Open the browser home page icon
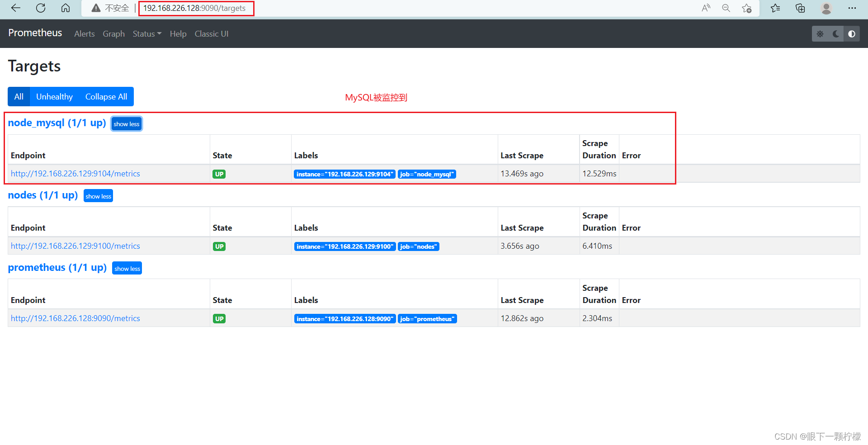 tap(66, 8)
